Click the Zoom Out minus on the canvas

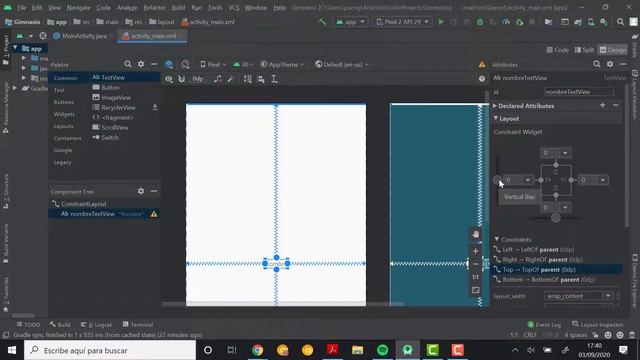[x=476, y=264]
